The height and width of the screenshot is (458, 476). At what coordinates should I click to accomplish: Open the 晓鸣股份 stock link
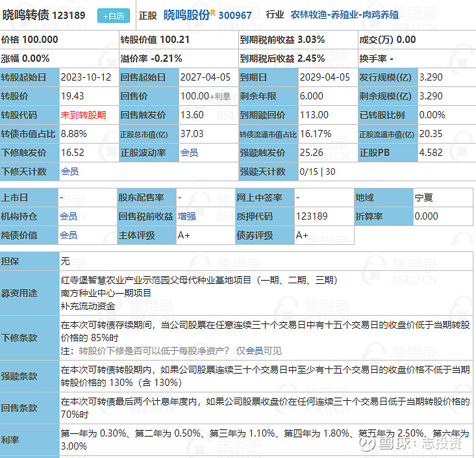[x=186, y=15]
